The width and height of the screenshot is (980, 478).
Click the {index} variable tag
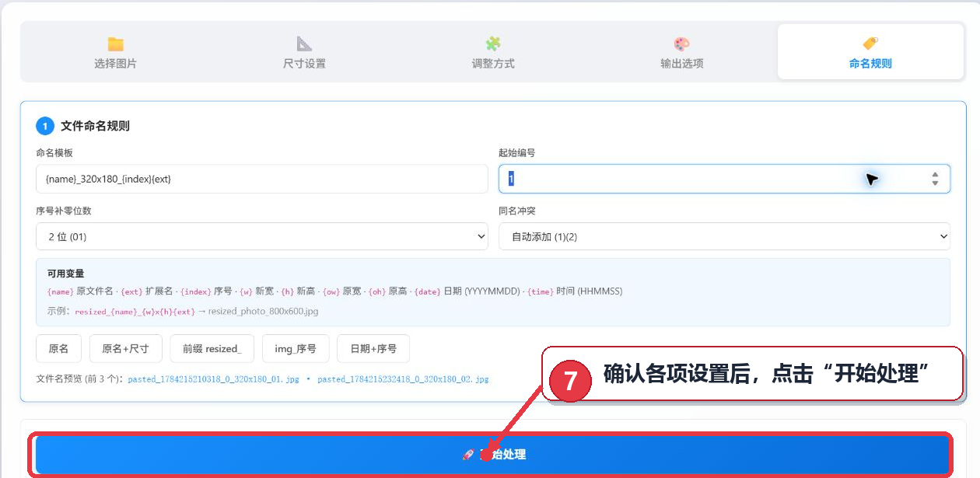click(195, 291)
